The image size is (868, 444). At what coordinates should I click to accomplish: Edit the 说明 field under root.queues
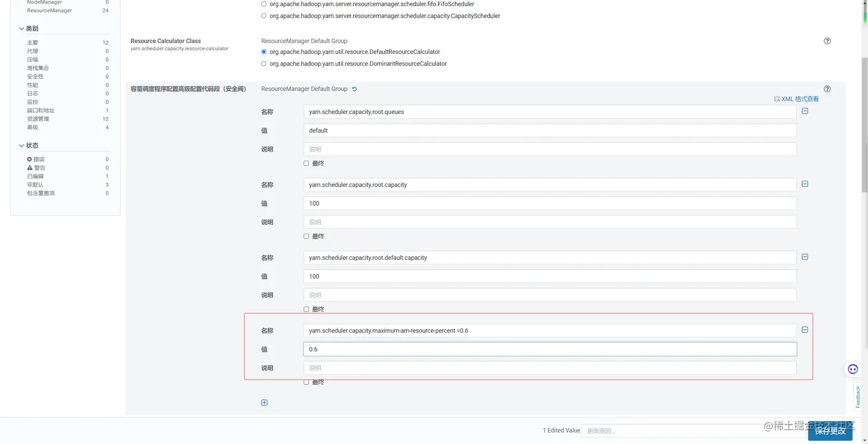pyautogui.click(x=550, y=149)
